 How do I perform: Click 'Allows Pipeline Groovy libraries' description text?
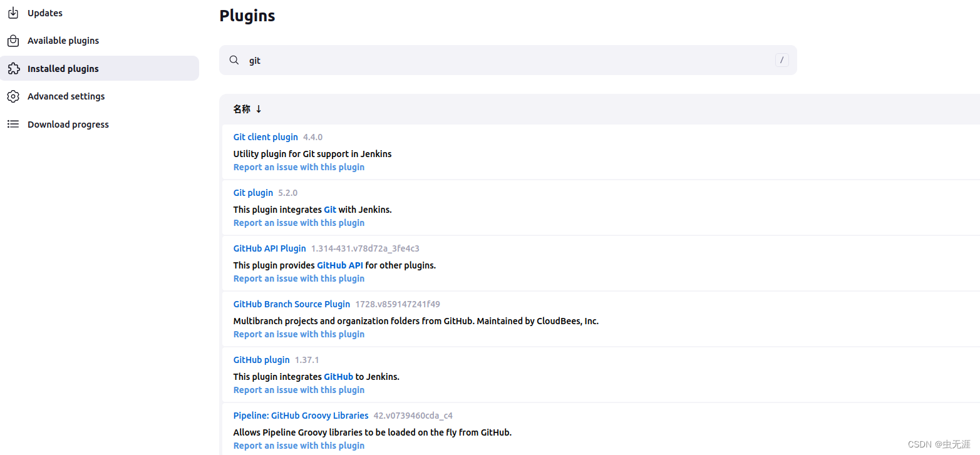[373, 432]
